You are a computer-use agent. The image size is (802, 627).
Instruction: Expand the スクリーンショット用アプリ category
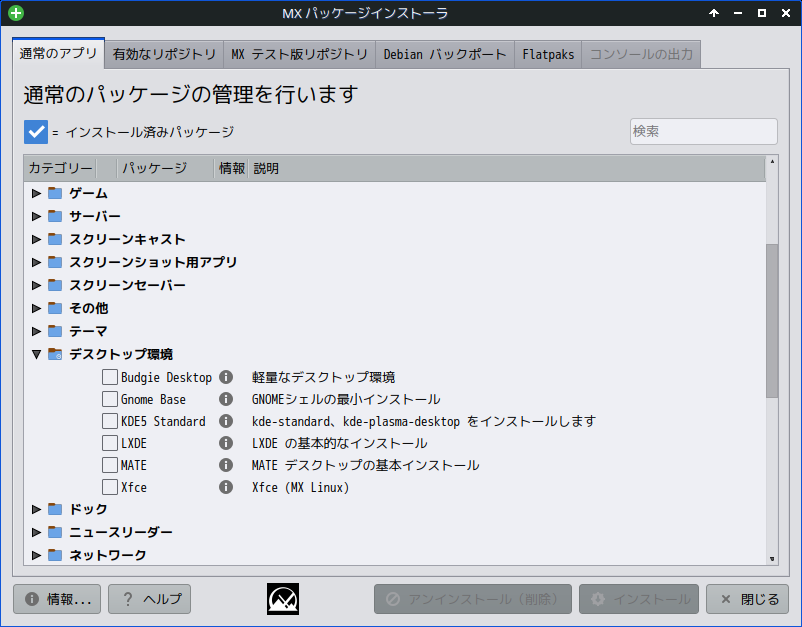click(36, 262)
